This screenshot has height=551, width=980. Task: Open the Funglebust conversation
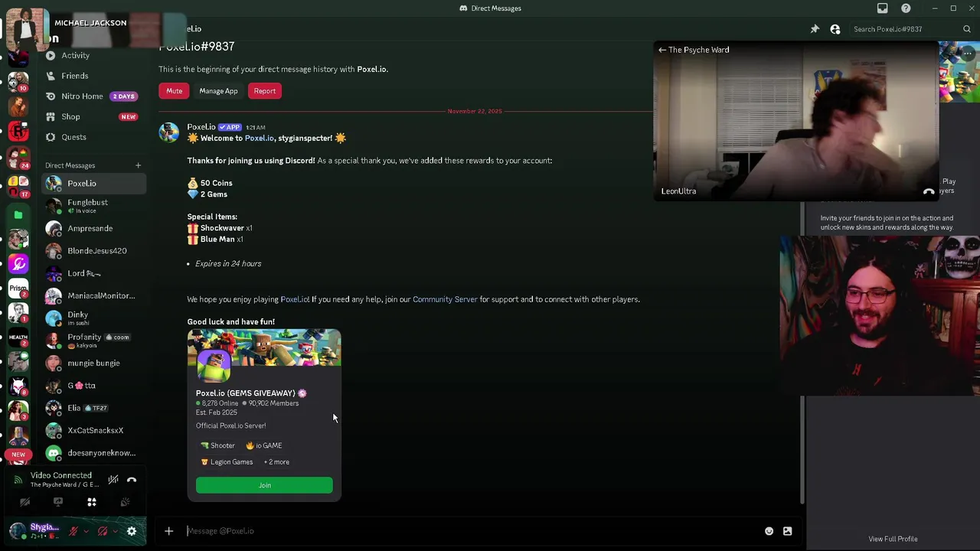pos(93,206)
